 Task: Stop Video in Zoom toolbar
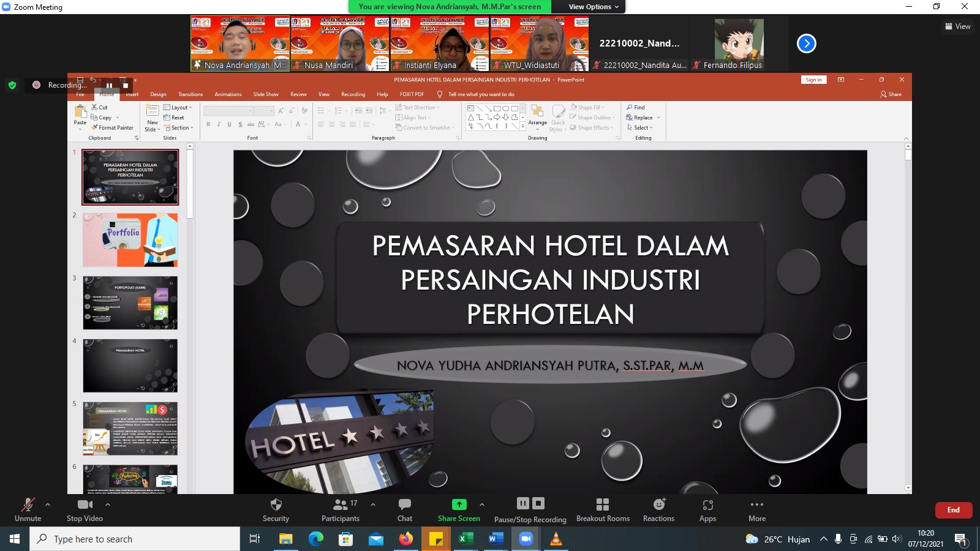click(x=85, y=509)
